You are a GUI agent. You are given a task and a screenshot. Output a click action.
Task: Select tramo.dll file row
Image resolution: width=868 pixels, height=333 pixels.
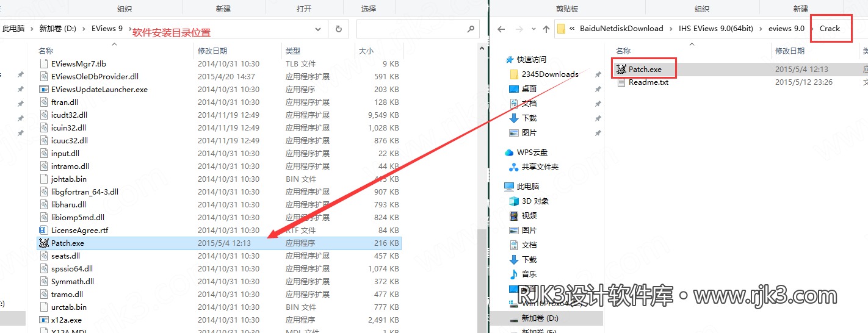(x=219, y=294)
